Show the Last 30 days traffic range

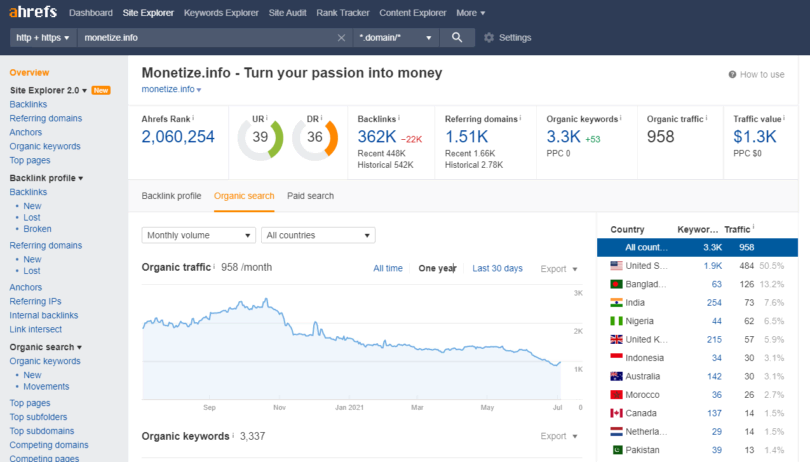click(x=497, y=268)
